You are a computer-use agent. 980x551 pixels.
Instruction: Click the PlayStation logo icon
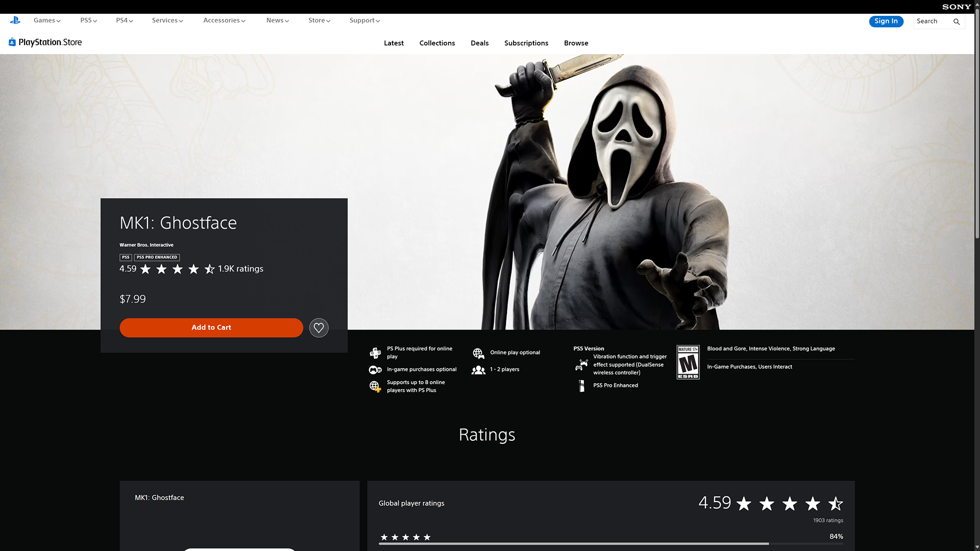point(15,20)
